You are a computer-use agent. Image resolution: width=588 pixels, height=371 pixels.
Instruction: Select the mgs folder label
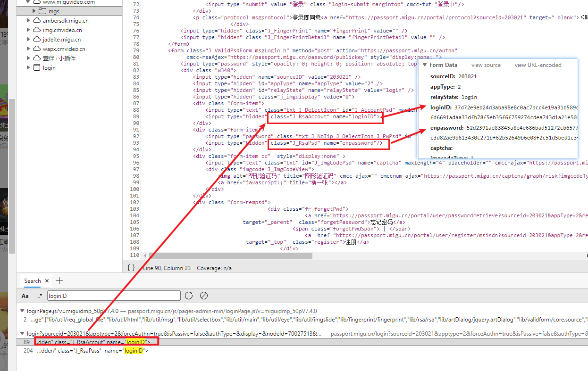[54, 11]
